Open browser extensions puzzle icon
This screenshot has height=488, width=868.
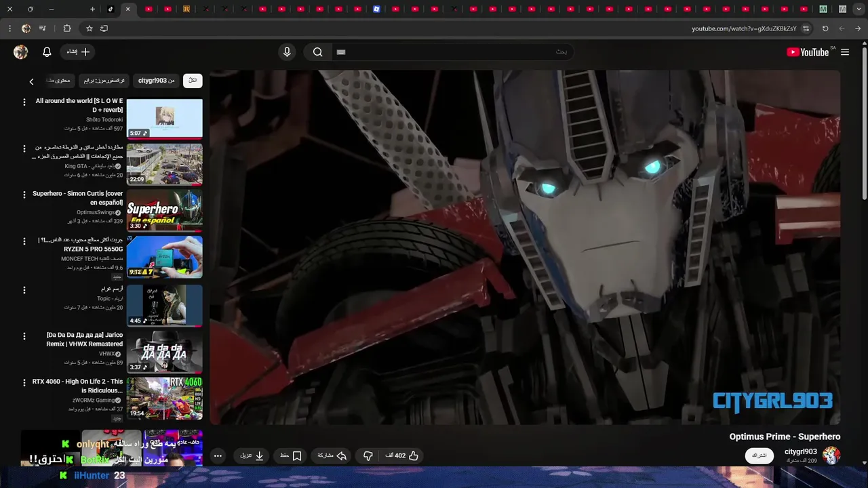[x=66, y=28]
